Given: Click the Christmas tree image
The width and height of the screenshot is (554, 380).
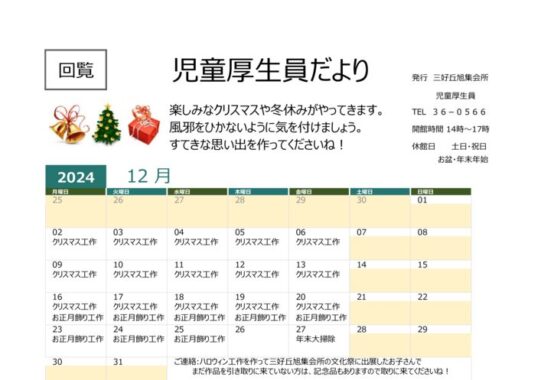Looking at the screenshot, I should (x=107, y=124).
